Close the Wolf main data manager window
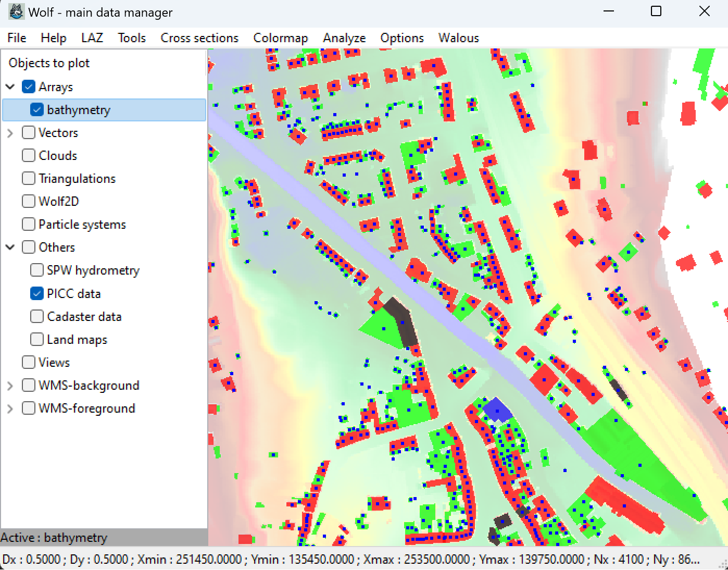This screenshot has height=570, width=728. pyautogui.click(x=704, y=11)
